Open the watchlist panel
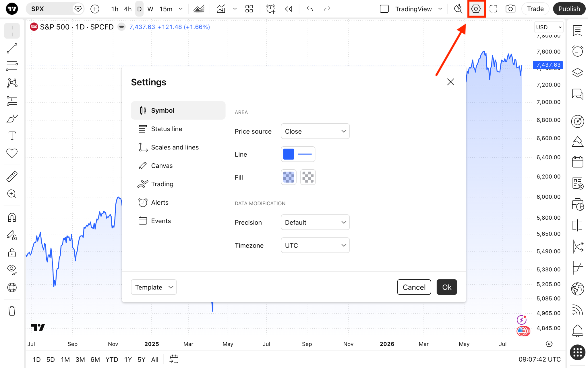This screenshot has width=588, height=368. pyautogui.click(x=577, y=30)
